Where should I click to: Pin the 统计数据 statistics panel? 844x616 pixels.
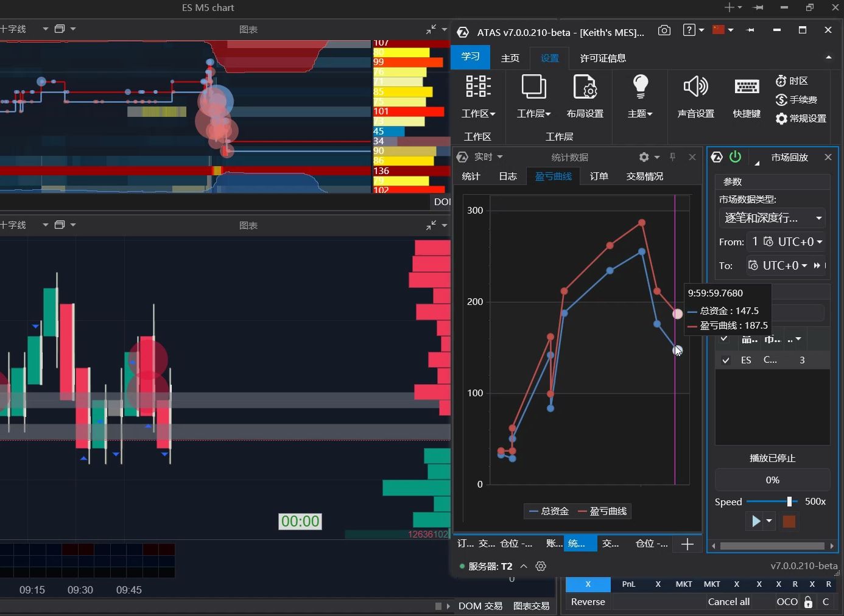coord(672,157)
